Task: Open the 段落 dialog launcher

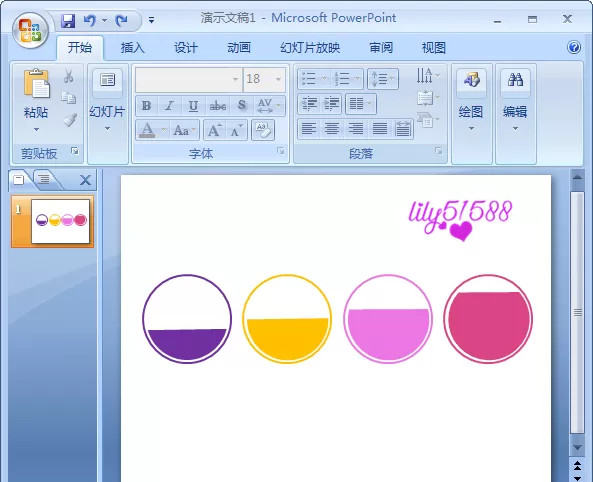Action: [x=439, y=151]
